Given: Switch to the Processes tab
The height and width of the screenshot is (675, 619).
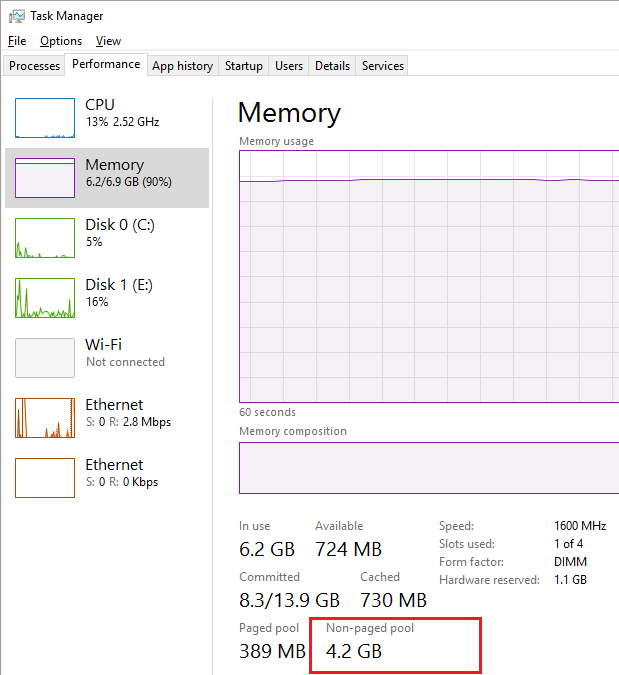Looking at the screenshot, I should (34, 66).
